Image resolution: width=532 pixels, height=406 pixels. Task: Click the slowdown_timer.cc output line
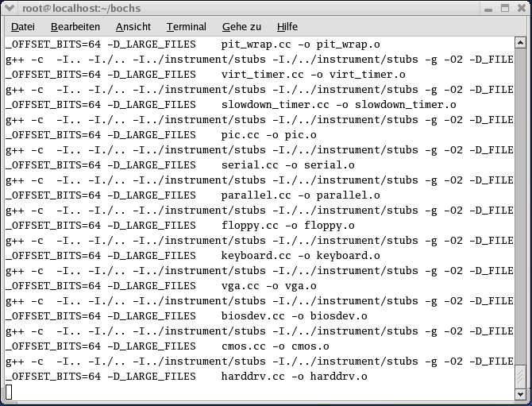[231, 105]
